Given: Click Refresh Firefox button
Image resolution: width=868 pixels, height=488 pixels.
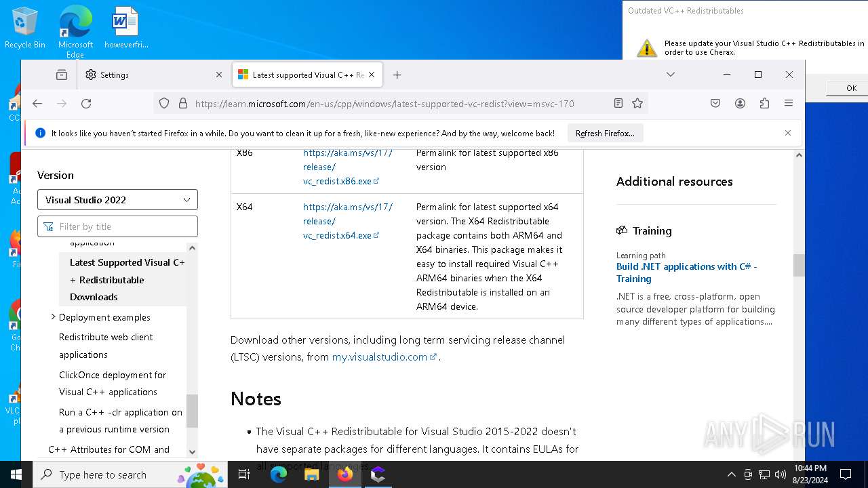Looking at the screenshot, I should pos(605,134).
